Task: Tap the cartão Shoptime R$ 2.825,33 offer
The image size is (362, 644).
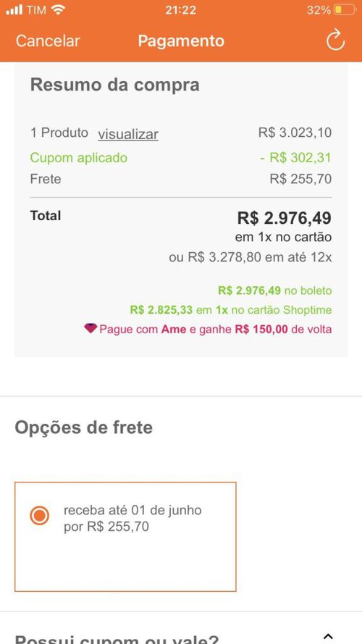Action: [231, 309]
